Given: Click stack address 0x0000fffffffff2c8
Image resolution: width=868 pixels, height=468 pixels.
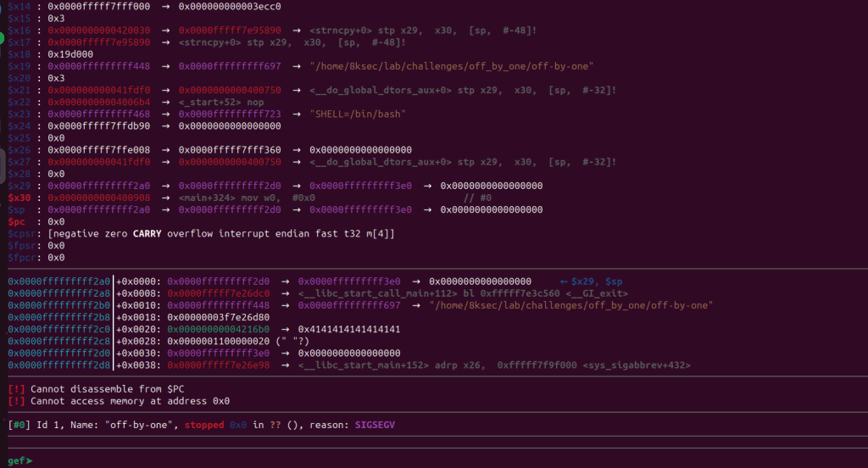Looking at the screenshot, I should point(58,341).
